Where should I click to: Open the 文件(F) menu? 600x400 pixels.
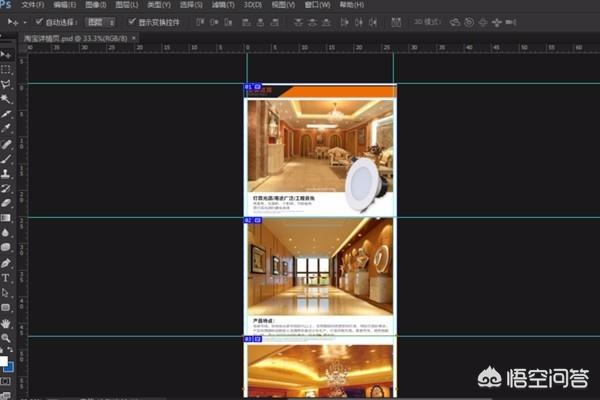[x=33, y=5]
